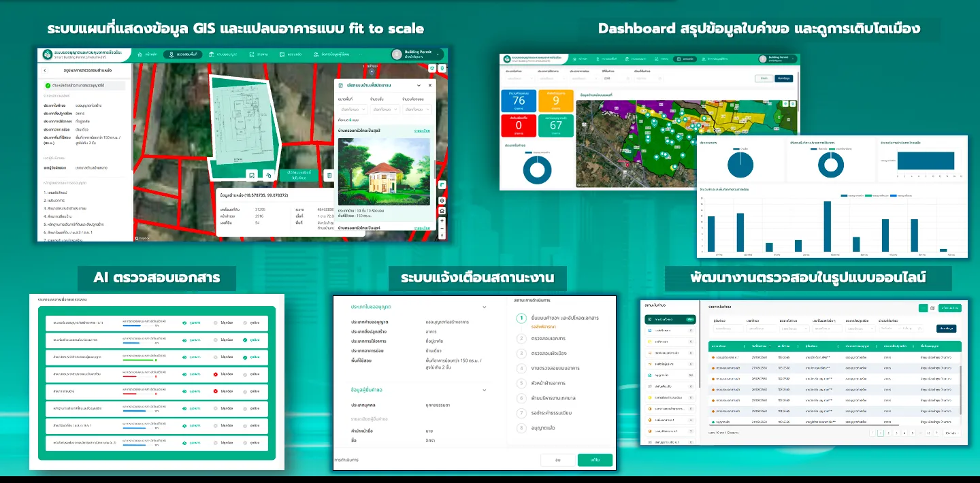The height and width of the screenshot is (483, 980).
Task: Open the home tab in top navigation bar
Action: coord(146,54)
